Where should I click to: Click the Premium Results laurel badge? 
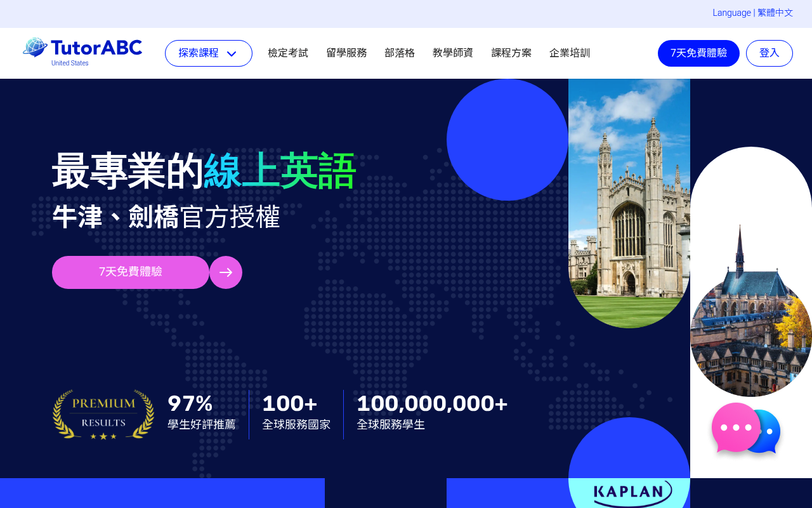103,415
